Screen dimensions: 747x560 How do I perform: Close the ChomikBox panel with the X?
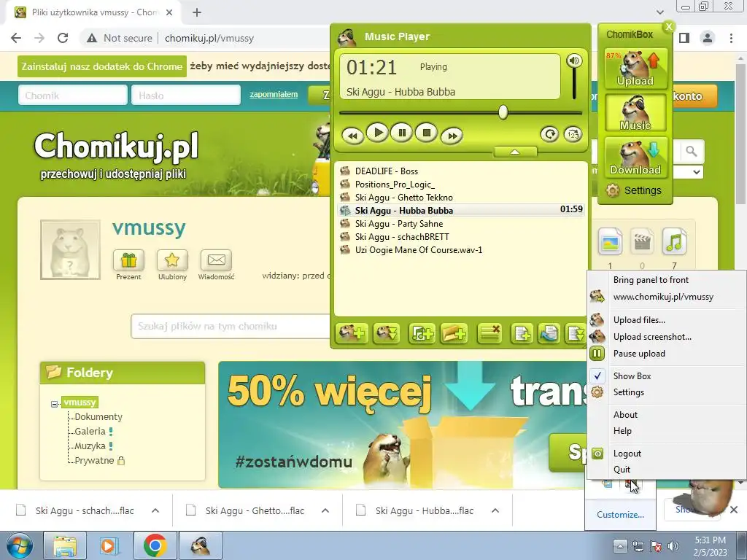669,27
